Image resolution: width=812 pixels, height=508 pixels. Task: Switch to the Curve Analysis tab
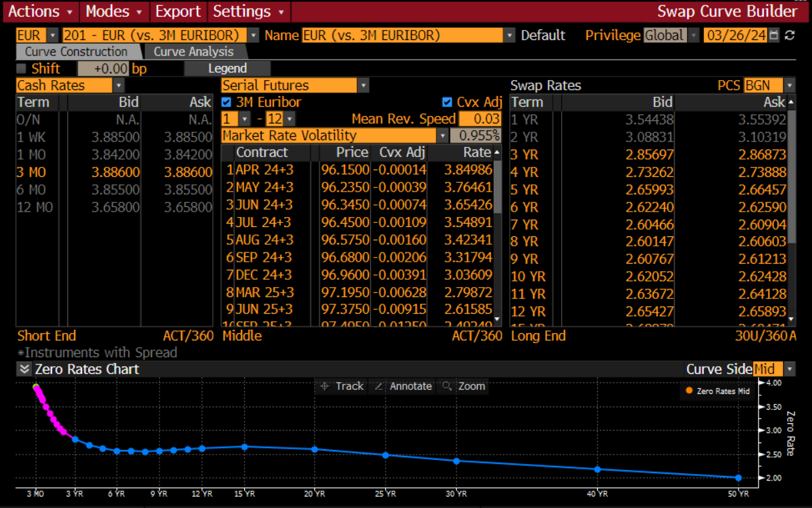(193, 51)
